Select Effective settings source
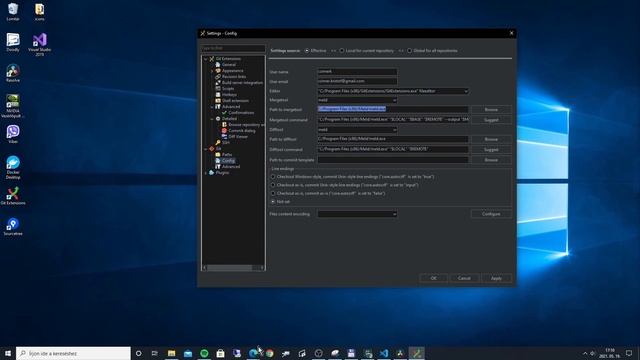Screen dimensions: 640x360 coord(307,51)
